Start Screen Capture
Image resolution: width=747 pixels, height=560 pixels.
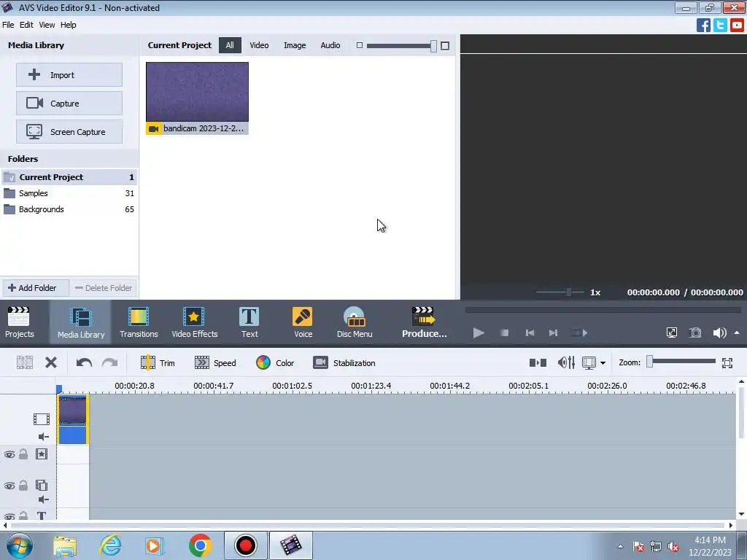(x=69, y=131)
